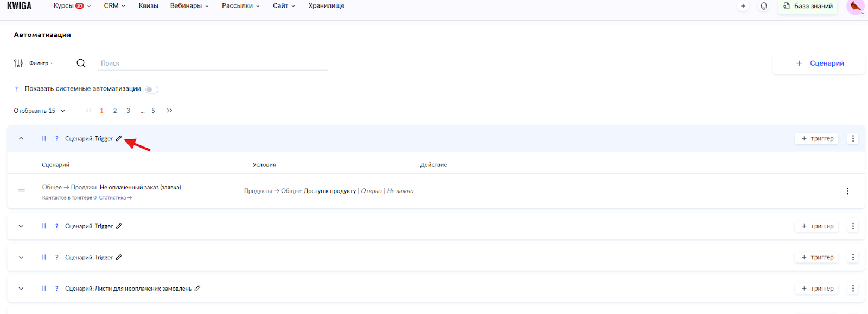Image resolution: width=868 pixels, height=314 pixels.
Task: Click the notifications bell icon
Action: click(763, 6)
